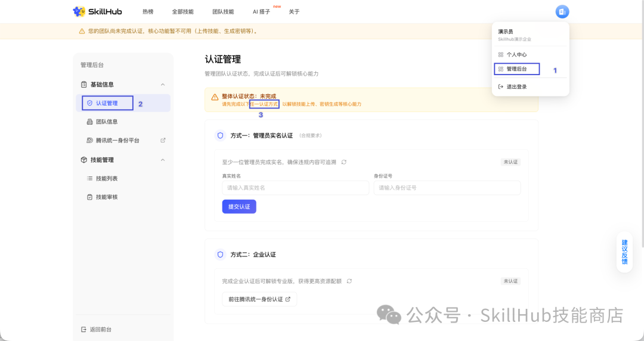
Task: Collapse the 技能管理 section
Action: [163, 160]
